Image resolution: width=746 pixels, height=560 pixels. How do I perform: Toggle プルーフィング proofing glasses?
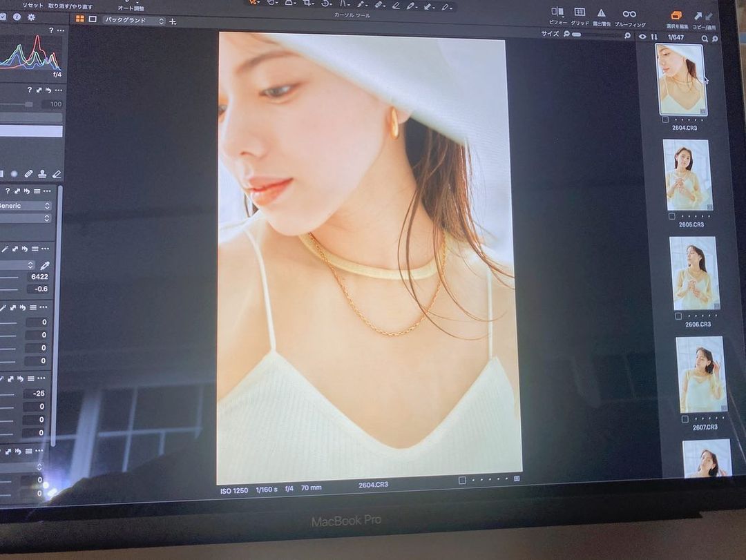(x=630, y=18)
